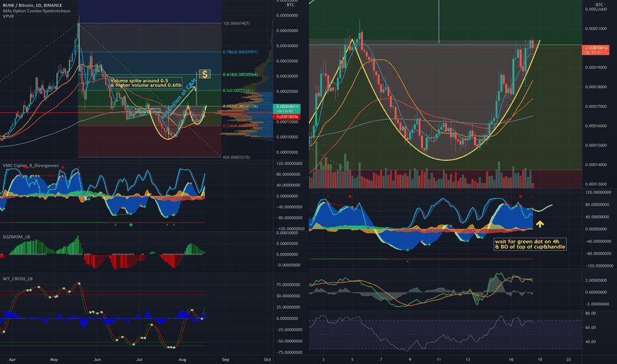Select the Fibonacci 0.5(0.00025361) level label
Image resolution: width=617 pixels, height=364 pixels.
tap(238, 91)
